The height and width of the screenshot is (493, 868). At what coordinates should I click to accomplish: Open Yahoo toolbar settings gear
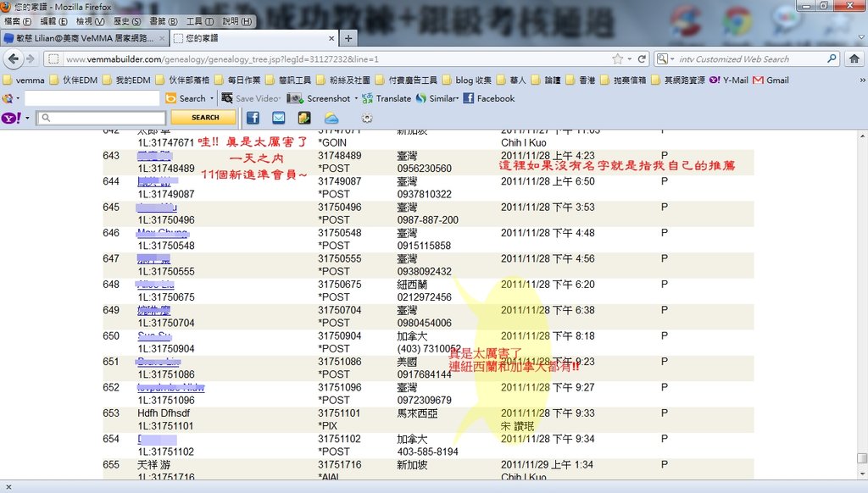click(x=366, y=118)
